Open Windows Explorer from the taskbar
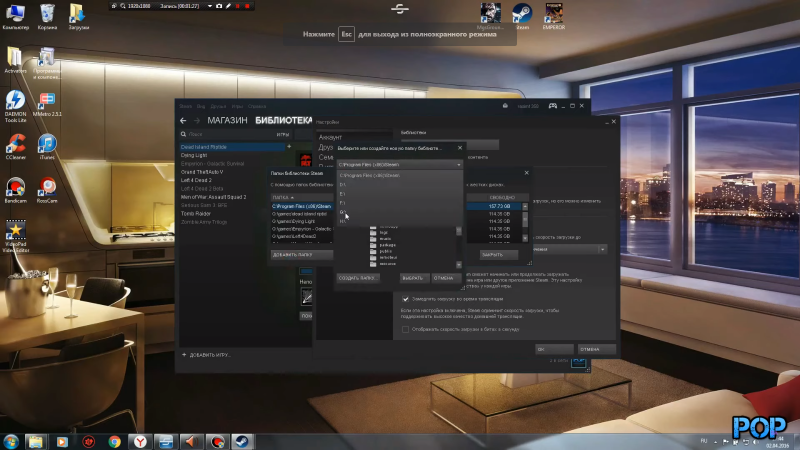The height and width of the screenshot is (450, 800). [x=35, y=441]
